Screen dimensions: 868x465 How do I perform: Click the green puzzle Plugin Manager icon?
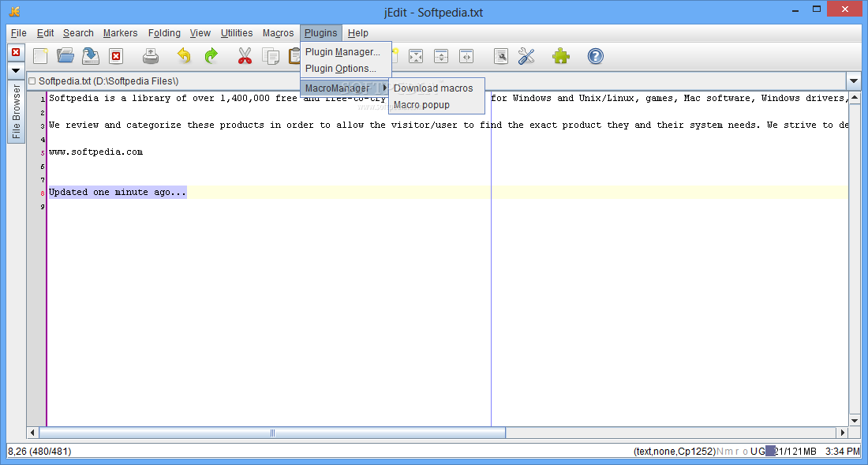tap(561, 56)
